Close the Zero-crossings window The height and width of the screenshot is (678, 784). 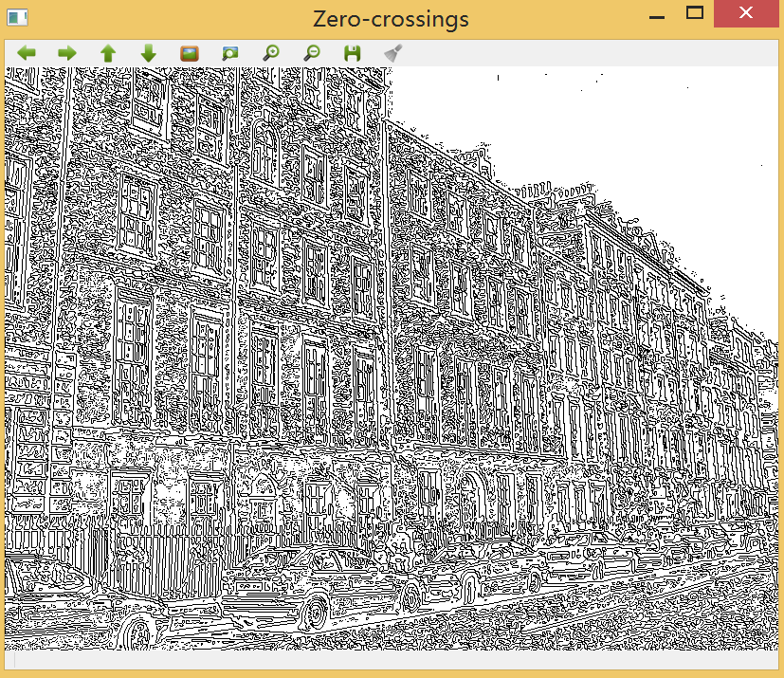746,13
